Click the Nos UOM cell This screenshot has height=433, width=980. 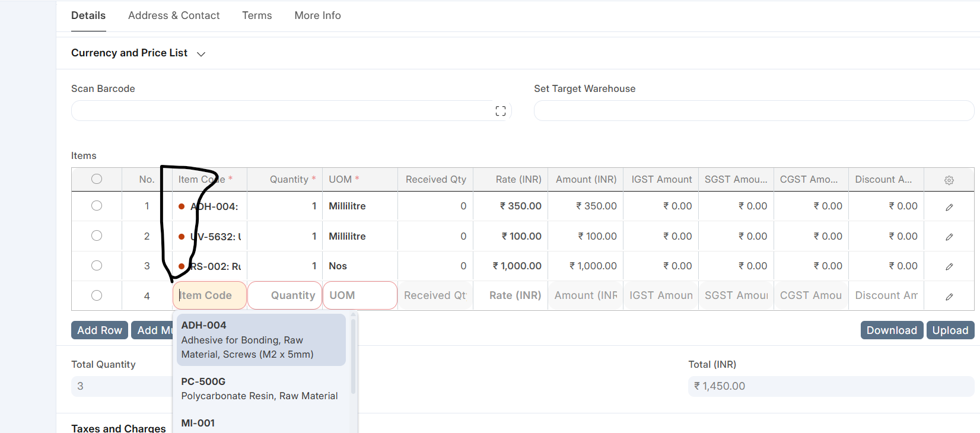360,266
